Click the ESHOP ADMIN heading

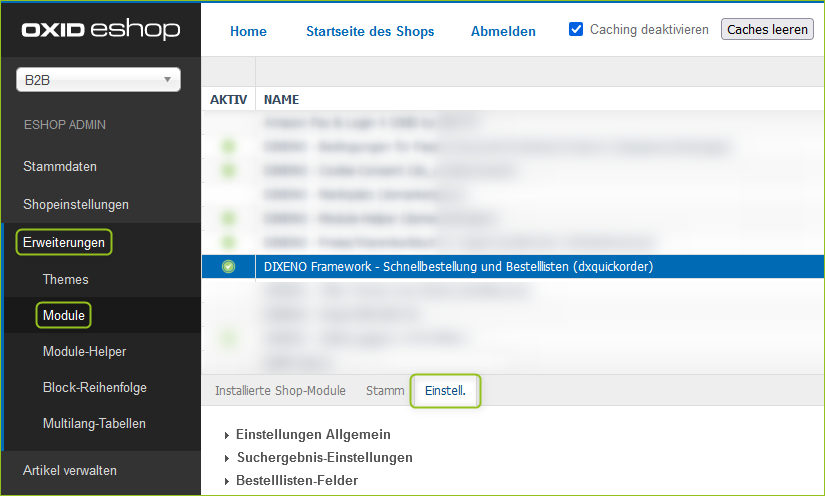(x=65, y=125)
